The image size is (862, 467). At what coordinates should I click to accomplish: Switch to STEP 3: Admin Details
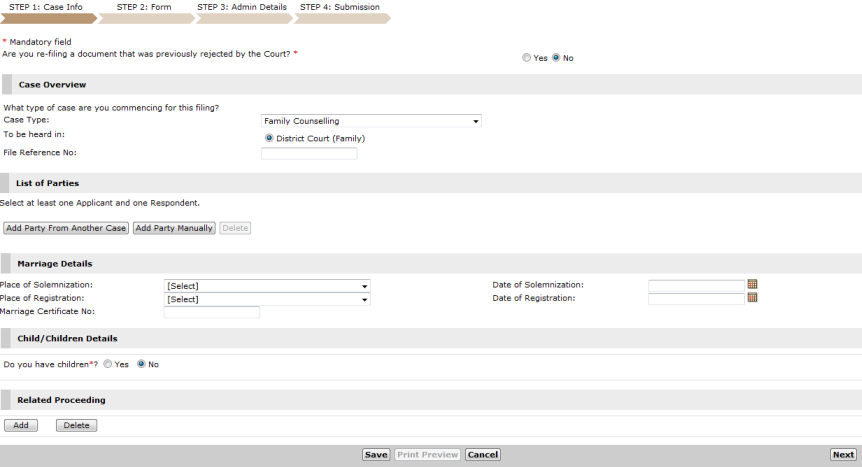(x=241, y=8)
